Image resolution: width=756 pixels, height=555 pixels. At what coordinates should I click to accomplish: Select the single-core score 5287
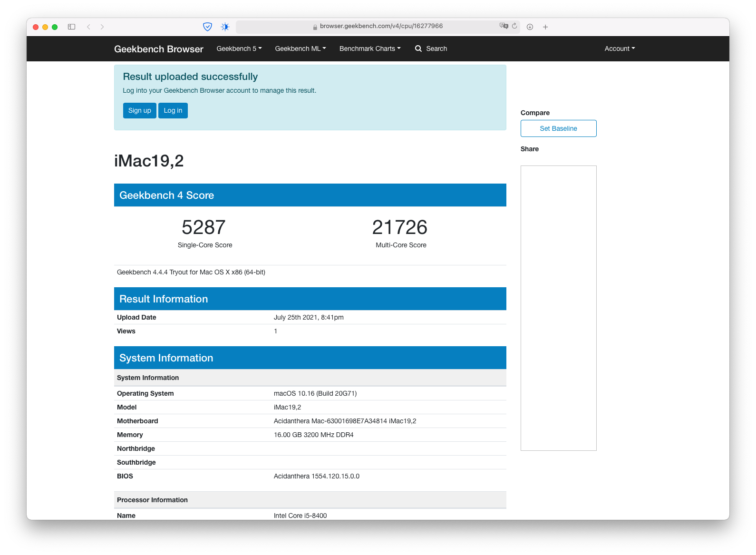(204, 227)
